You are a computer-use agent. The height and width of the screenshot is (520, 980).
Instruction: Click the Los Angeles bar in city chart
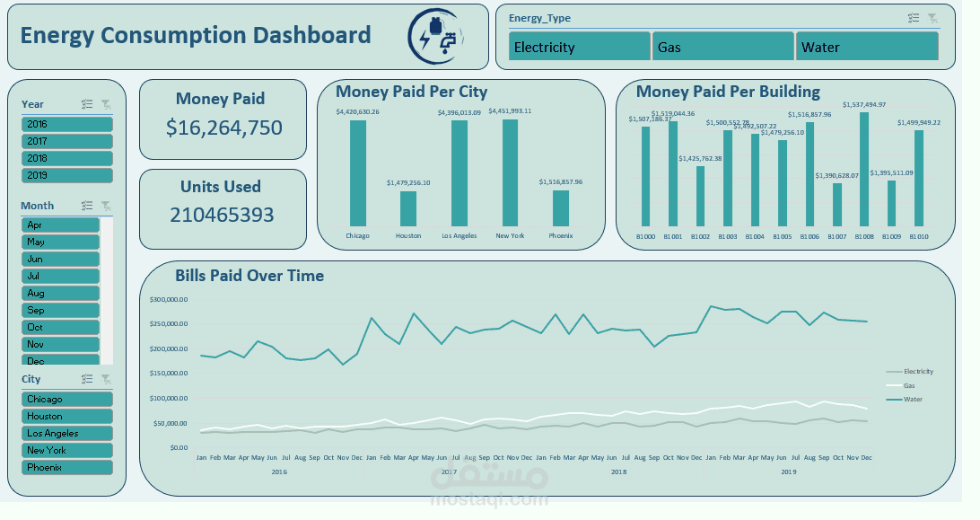(459, 173)
